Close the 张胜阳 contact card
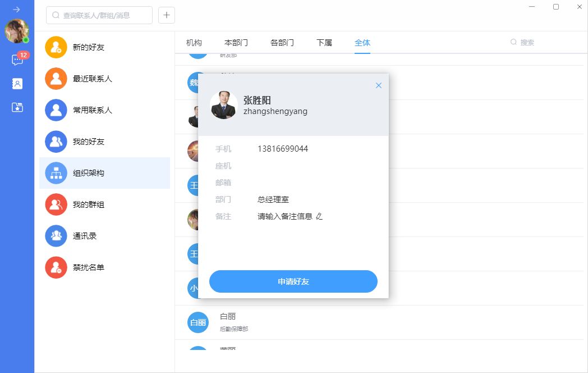 coord(378,85)
